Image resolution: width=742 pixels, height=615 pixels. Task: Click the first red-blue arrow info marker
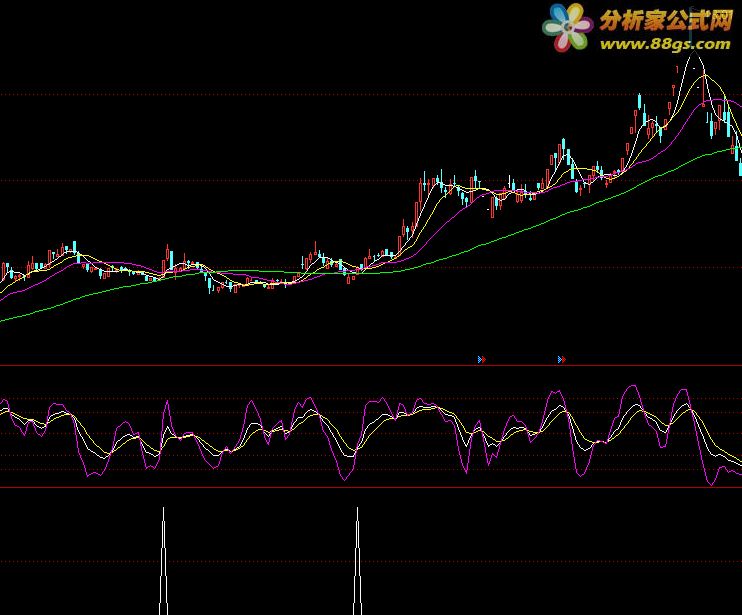click(x=482, y=360)
